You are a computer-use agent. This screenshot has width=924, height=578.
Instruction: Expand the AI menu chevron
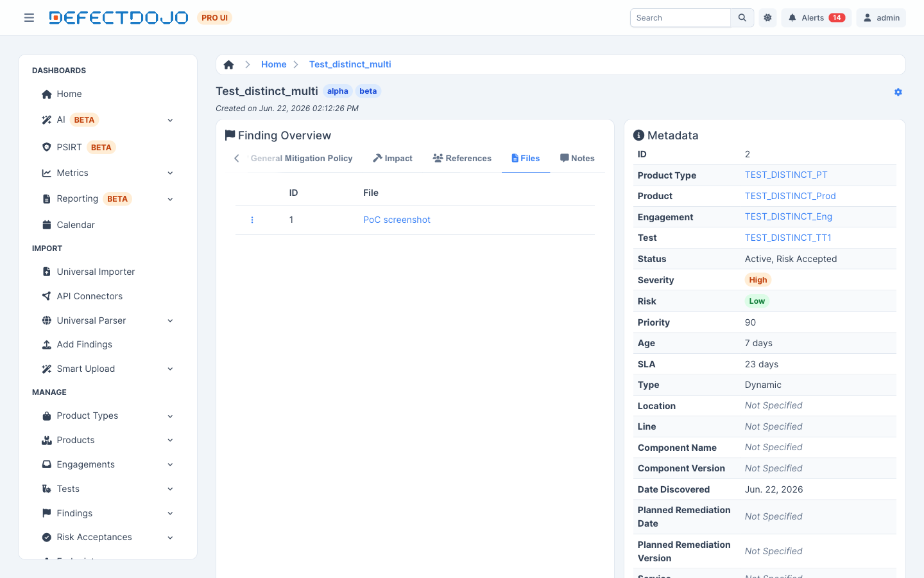[170, 120]
